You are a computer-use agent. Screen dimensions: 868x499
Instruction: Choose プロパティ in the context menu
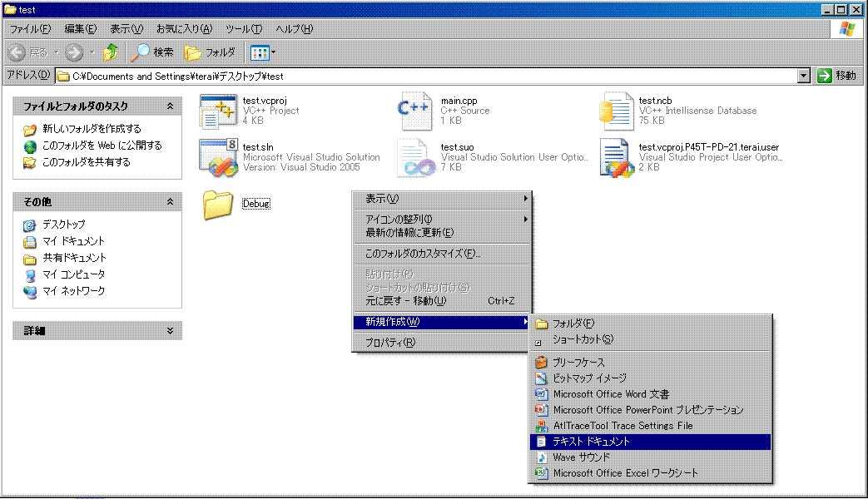(389, 343)
